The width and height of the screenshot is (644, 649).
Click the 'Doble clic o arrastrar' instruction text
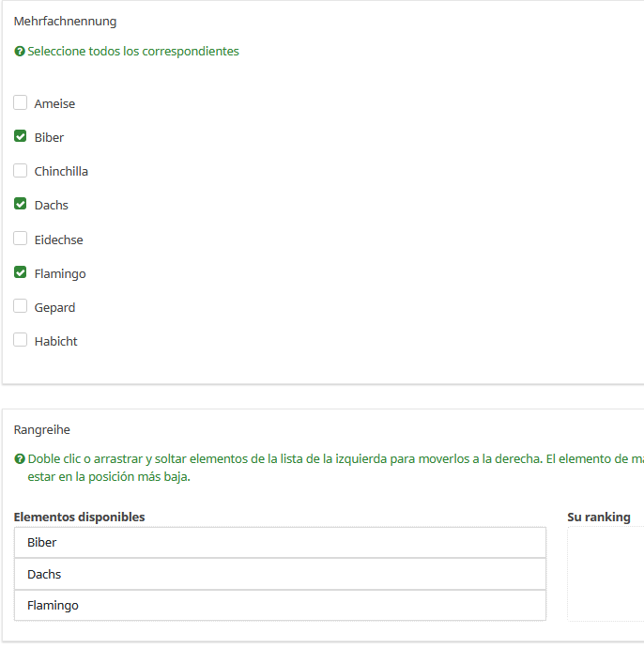[x=282, y=459]
